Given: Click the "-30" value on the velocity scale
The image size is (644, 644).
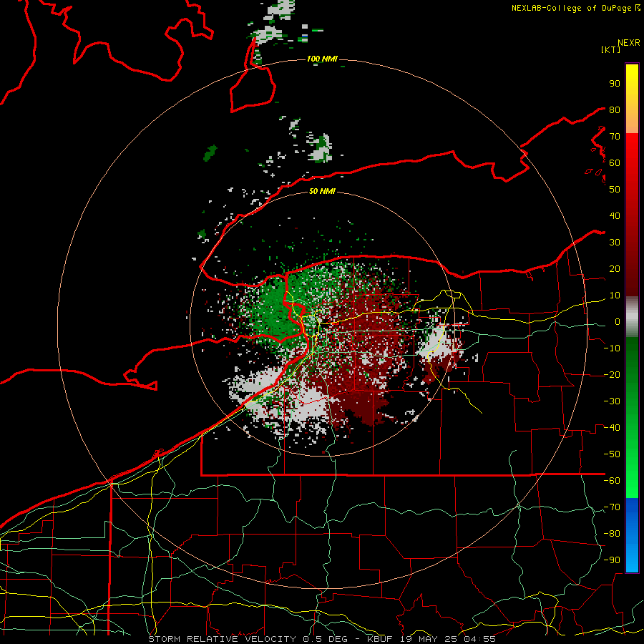Looking at the screenshot, I should pos(612,401).
